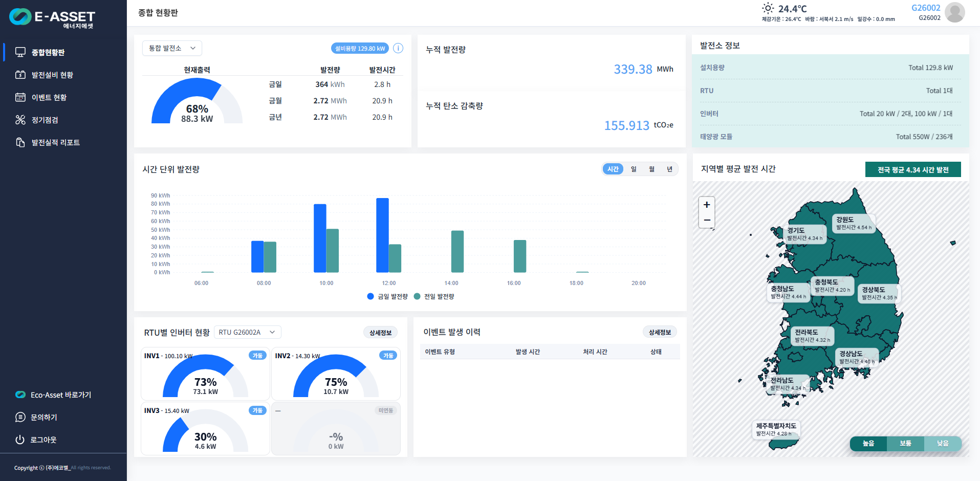Open 이벤트 현황 calendar icon
The width and height of the screenshot is (980, 481).
20,97
